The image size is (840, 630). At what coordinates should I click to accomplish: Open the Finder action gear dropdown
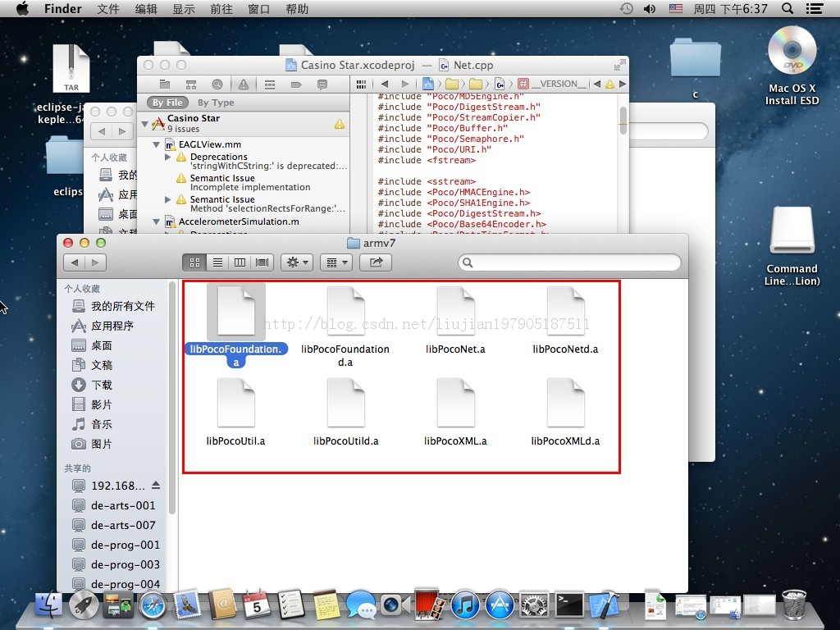297,262
